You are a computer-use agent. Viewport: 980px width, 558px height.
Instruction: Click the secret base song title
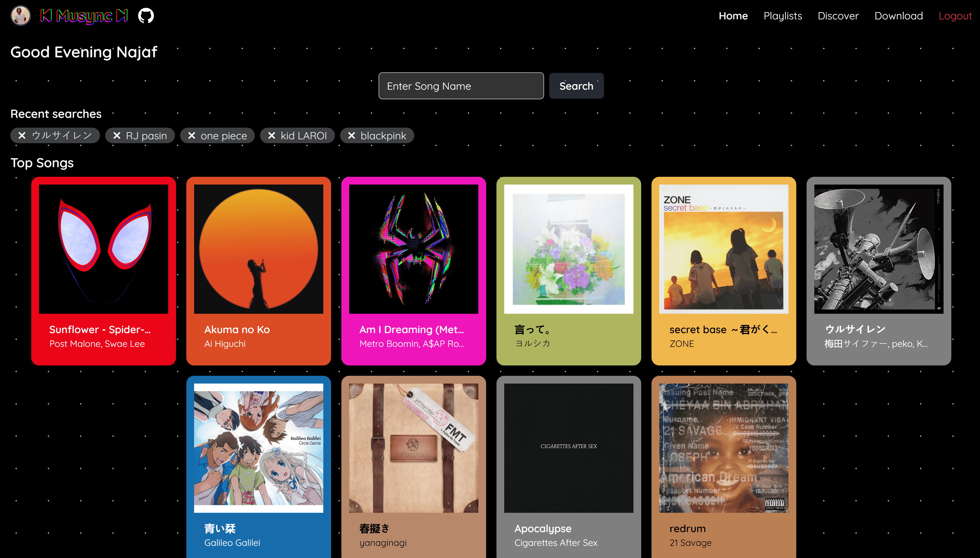(x=723, y=330)
